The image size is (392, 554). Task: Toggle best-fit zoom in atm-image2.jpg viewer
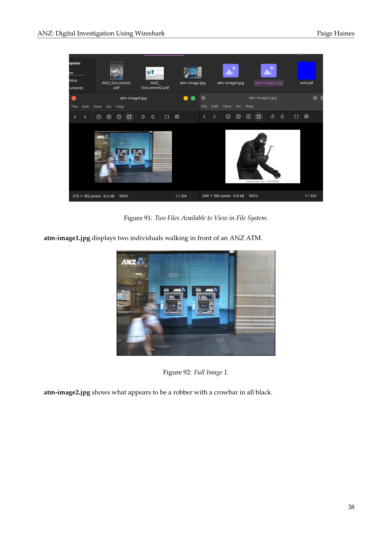click(x=259, y=117)
